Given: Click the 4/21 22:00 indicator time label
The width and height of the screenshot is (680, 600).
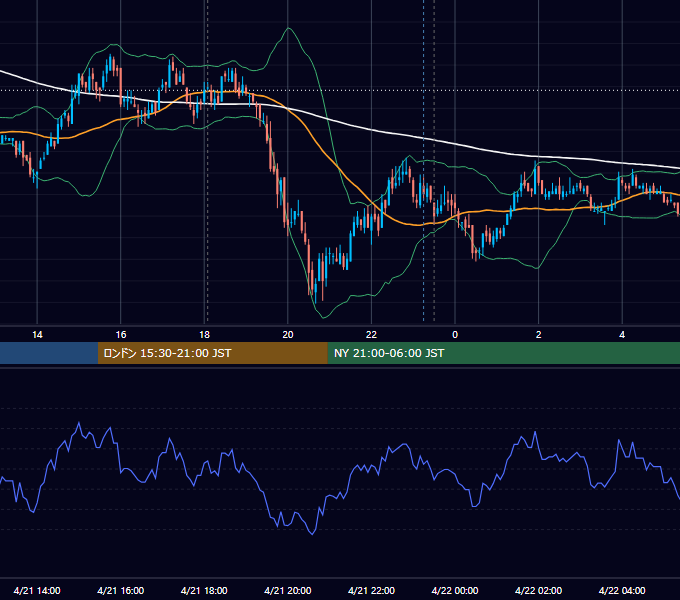Looking at the screenshot, I should point(371,590).
